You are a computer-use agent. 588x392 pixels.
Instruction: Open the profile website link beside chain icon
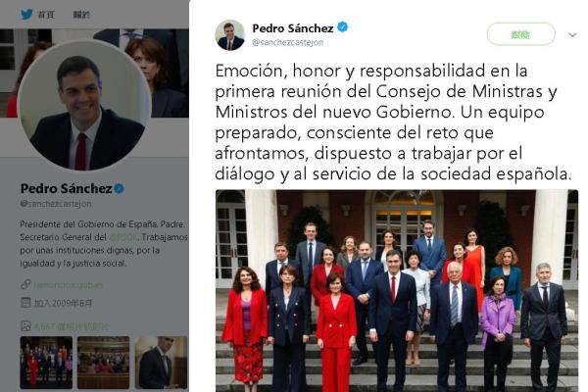point(69,285)
